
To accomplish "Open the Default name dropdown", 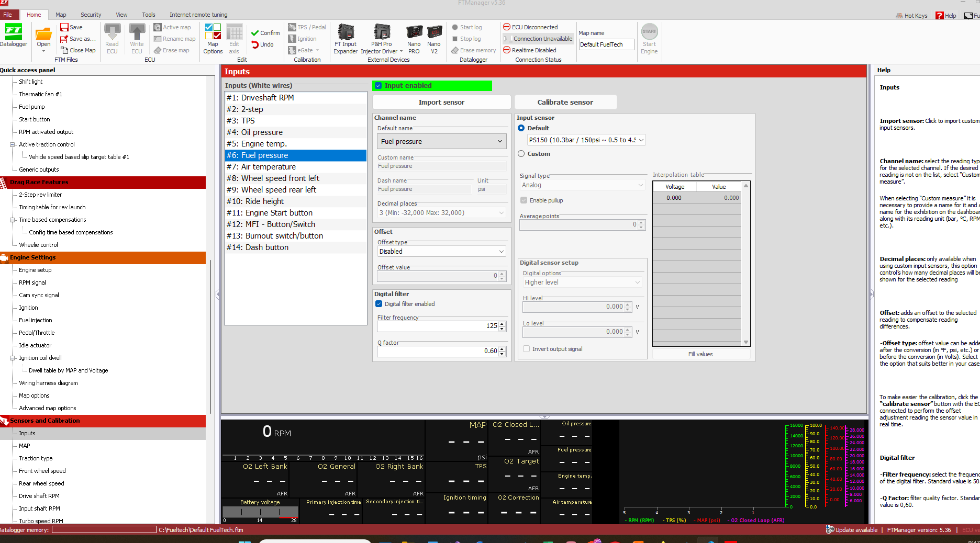I will [441, 141].
